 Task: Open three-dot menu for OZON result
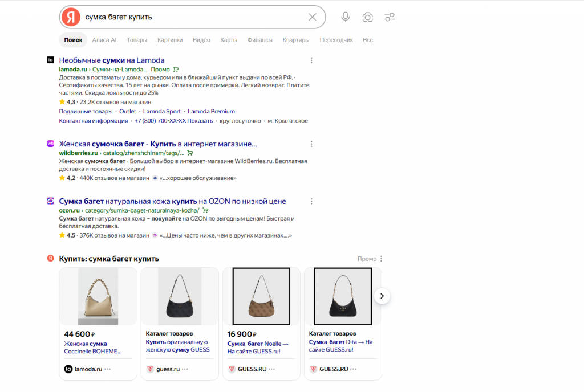point(311,201)
